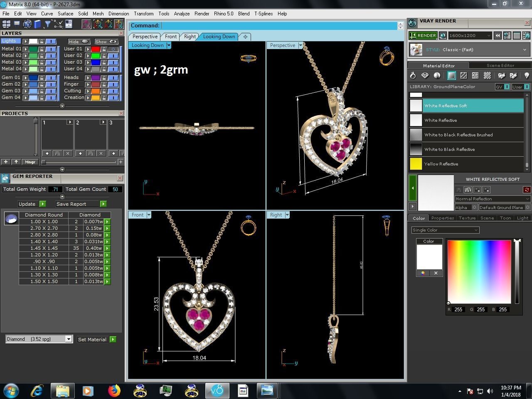Viewport: 532px width, 399px height.
Task: Click the Set Material button
Action: 96,340
